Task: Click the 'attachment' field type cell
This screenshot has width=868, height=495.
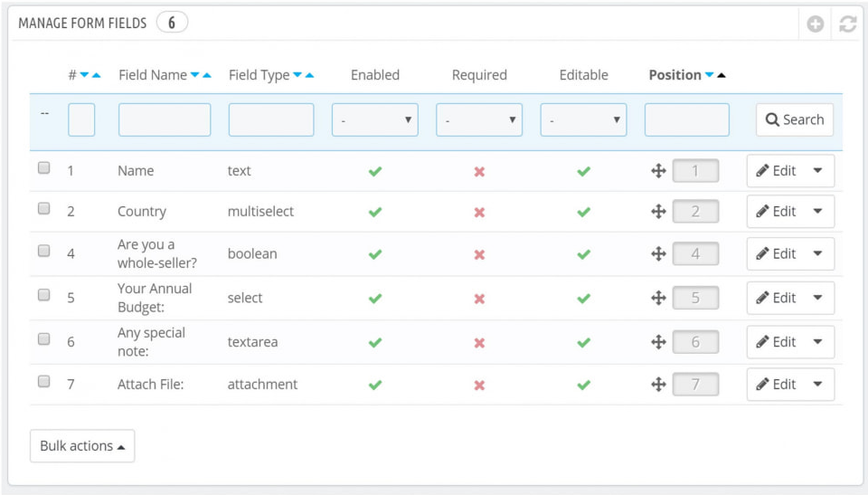Action: click(x=262, y=384)
